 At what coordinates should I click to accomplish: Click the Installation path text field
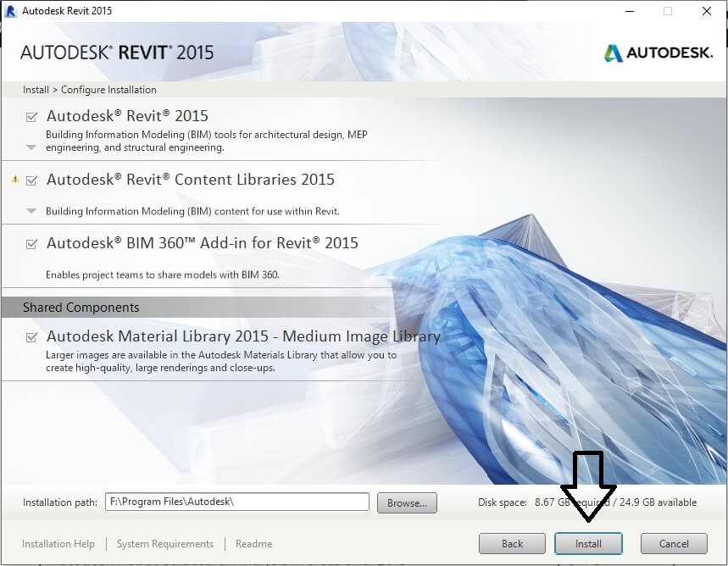pos(237,502)
